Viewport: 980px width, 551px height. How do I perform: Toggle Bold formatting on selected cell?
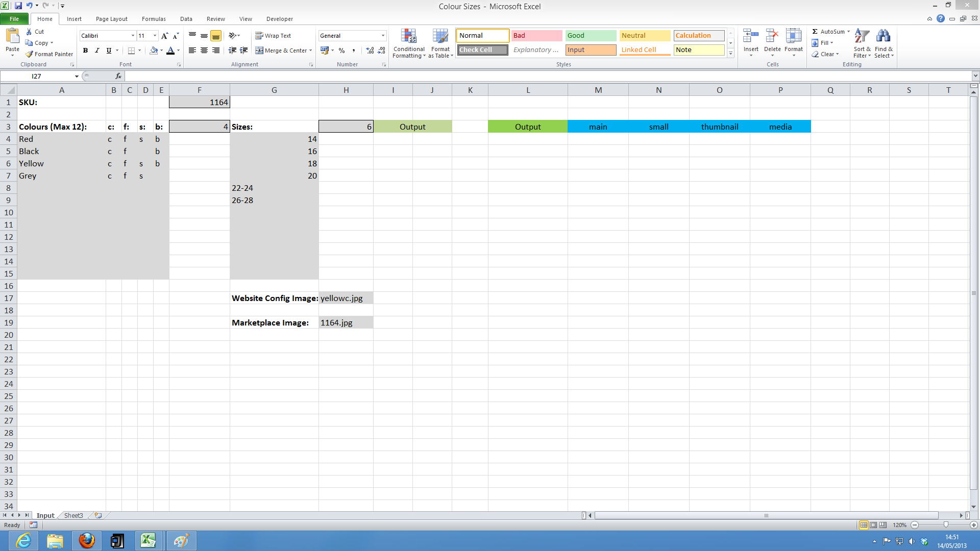[85, 51]
